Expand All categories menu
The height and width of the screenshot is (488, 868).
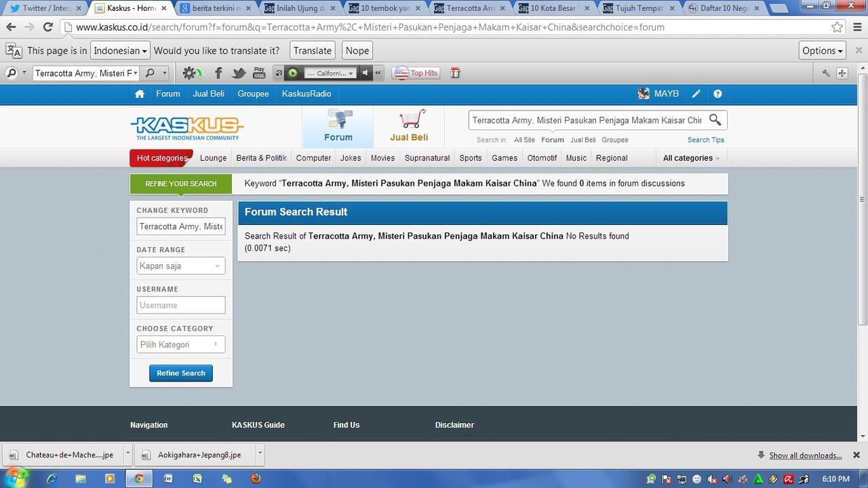click(691, 158)
